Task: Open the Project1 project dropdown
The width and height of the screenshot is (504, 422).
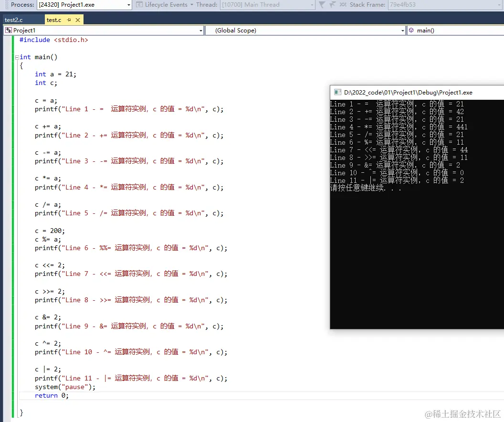Action: 201,31
